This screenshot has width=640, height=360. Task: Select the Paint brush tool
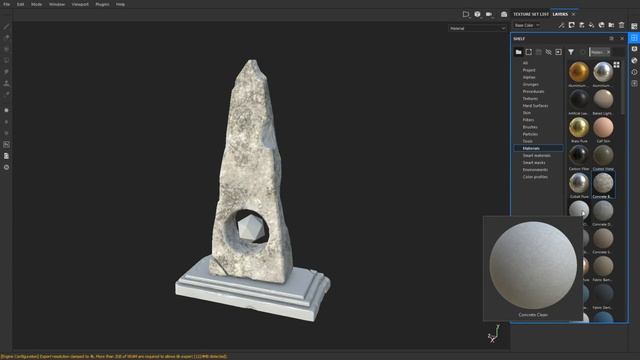pyautogui.click(x=6, y=27)
